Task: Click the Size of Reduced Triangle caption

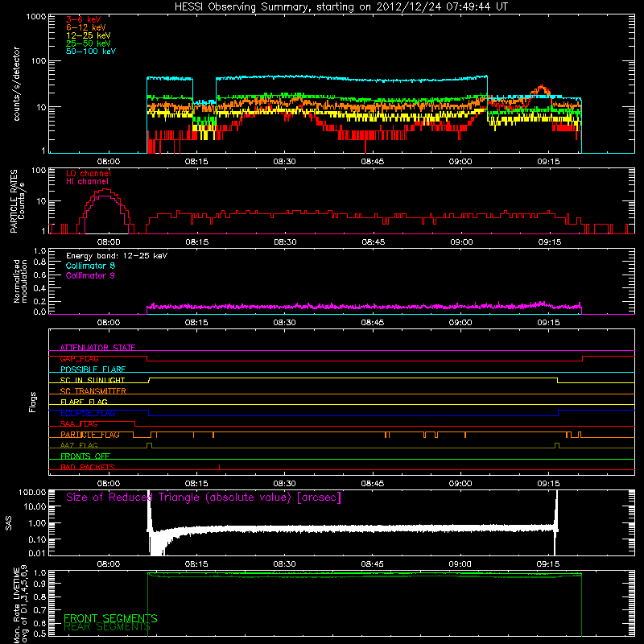Action: point(204,497)
